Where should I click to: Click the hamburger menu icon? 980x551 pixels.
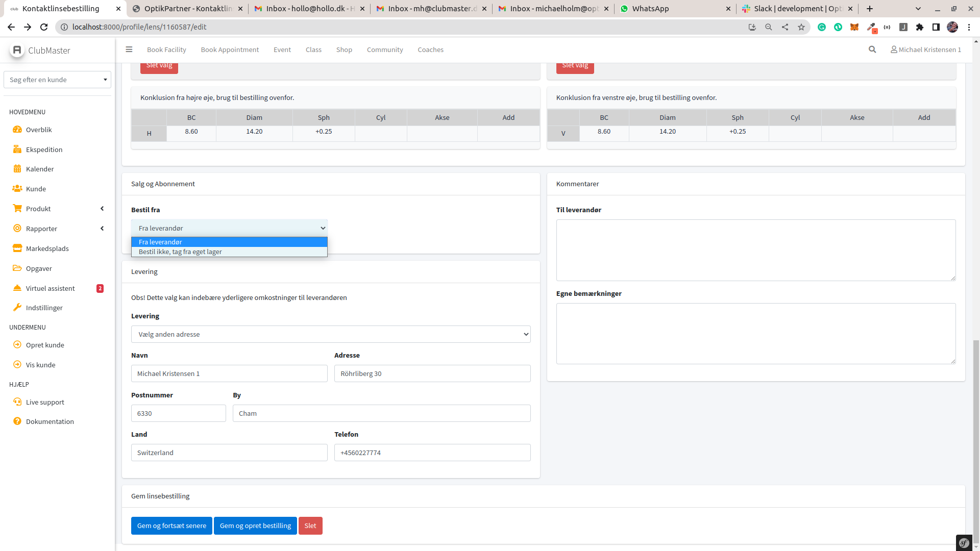click(129, 49)
